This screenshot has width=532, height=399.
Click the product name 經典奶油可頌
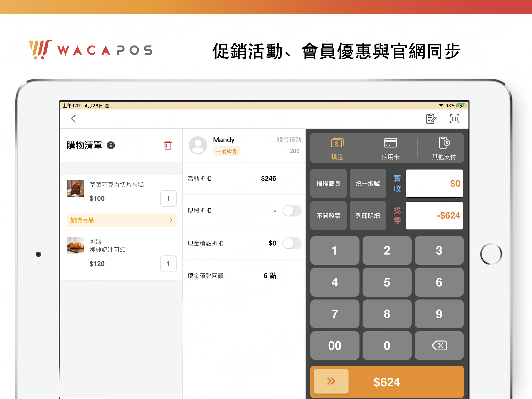[x=107, y=250]
